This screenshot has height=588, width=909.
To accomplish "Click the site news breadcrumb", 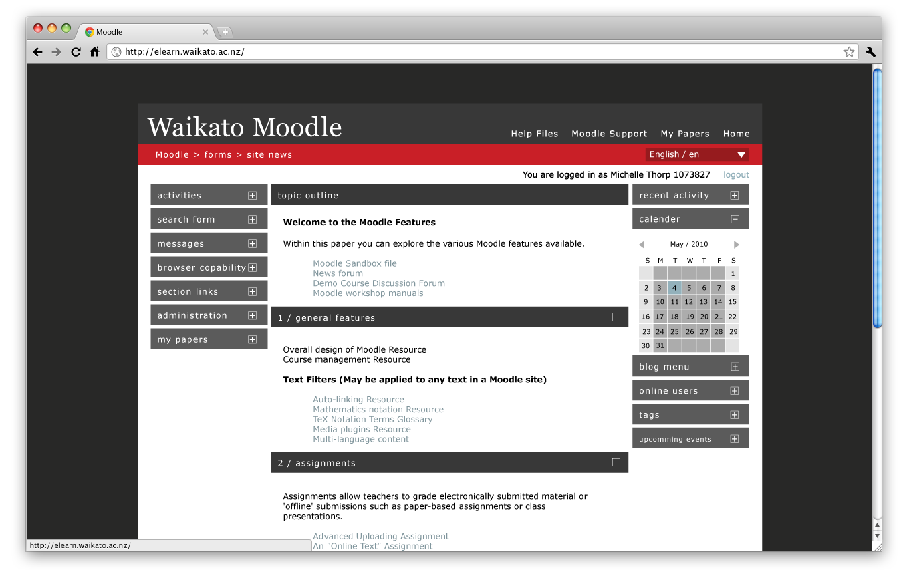I will (x=269, y=154).
